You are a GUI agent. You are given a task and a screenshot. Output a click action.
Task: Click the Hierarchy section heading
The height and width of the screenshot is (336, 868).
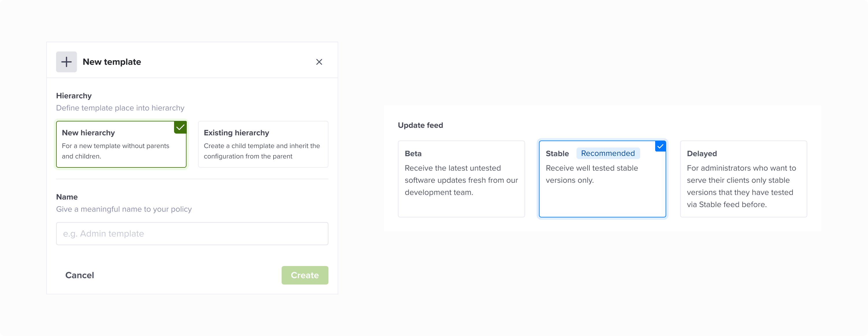pyautogui.click(x=74, y=95)
